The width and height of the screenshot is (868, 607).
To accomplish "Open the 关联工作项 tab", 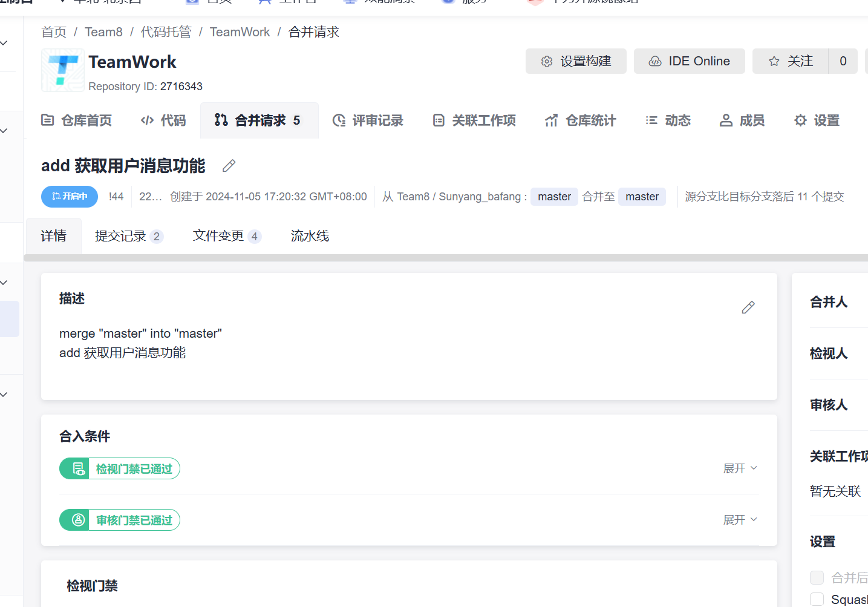I will 474,120.
